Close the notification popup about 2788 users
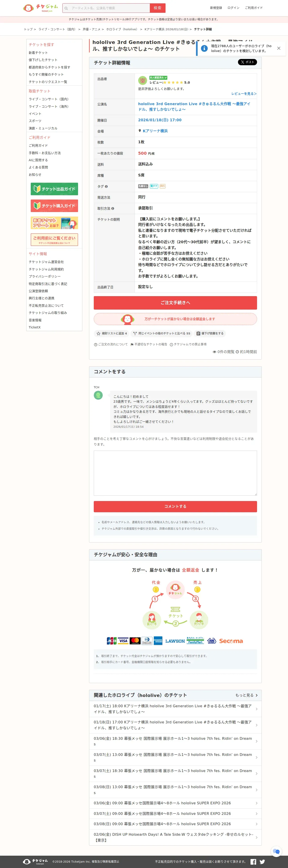 click(279, 48)
